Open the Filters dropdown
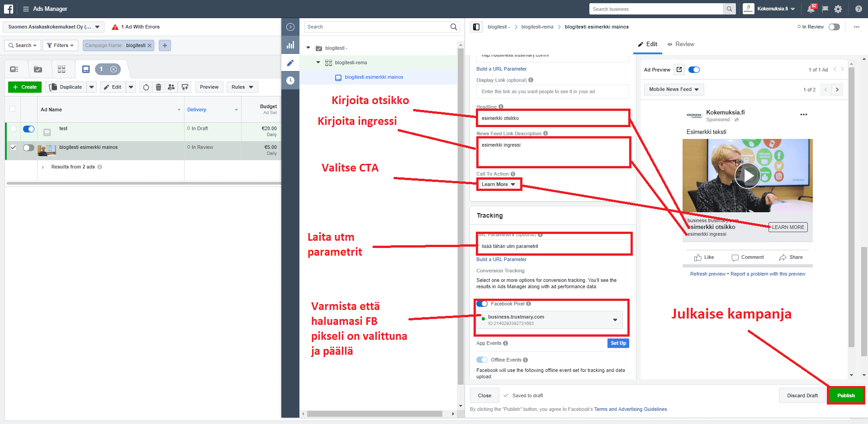Viewport: 868px width, 424px height. pos(61,45)
